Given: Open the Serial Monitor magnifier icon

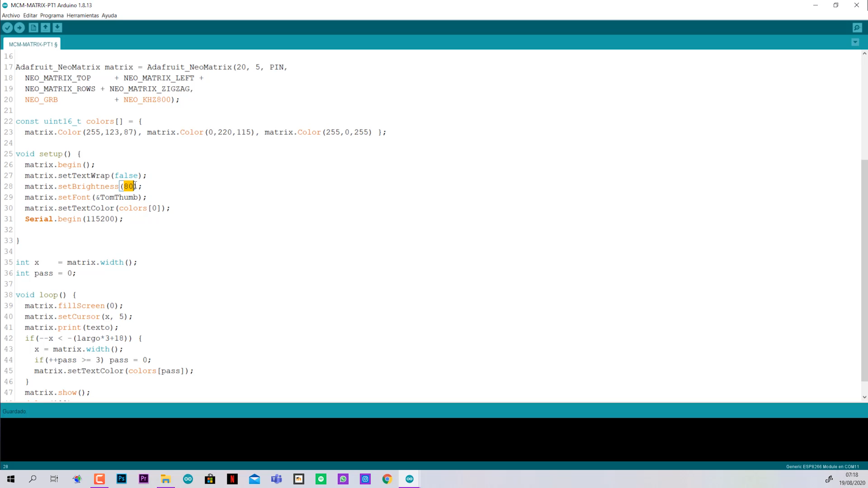Looking at the screenshot, I should (857, 28).
